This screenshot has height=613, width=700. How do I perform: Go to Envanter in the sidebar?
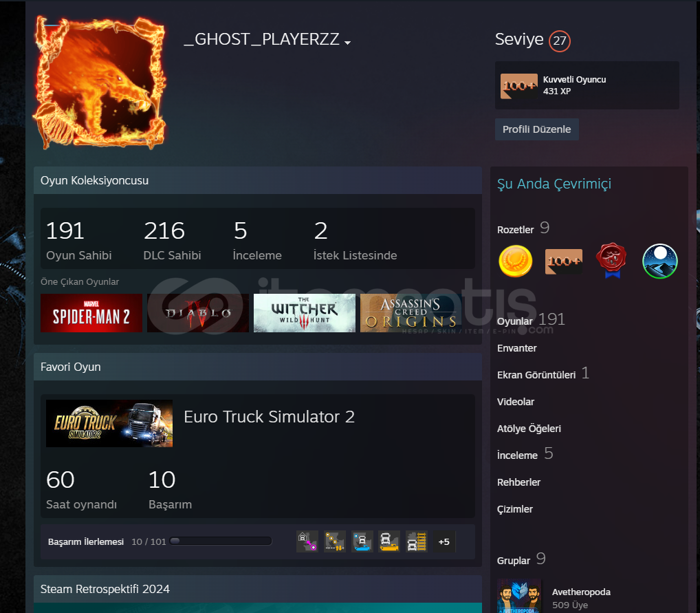tap(516, 348)
